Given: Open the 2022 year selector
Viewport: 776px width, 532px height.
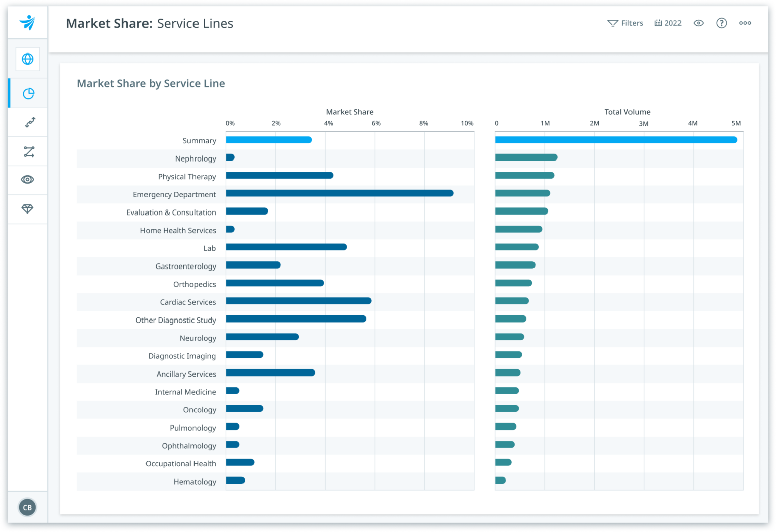Looking at the screenshot, I should point(672,23).
